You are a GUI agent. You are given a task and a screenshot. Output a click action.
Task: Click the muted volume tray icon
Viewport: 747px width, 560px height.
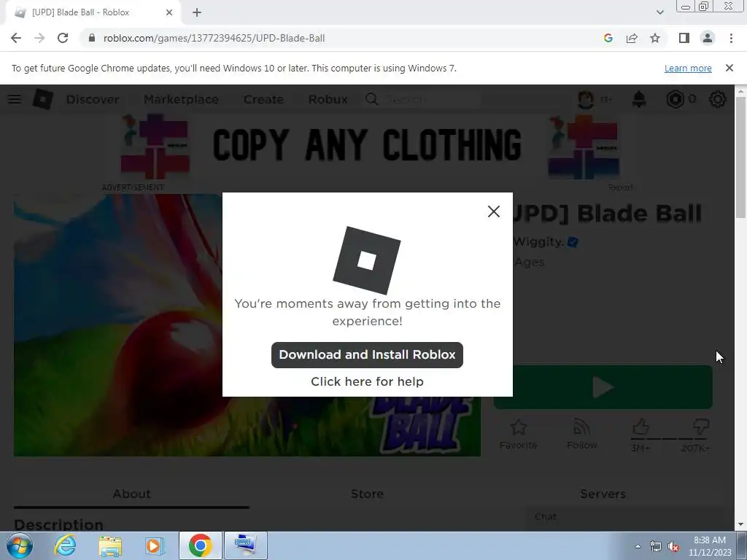[x=673, y=547]
